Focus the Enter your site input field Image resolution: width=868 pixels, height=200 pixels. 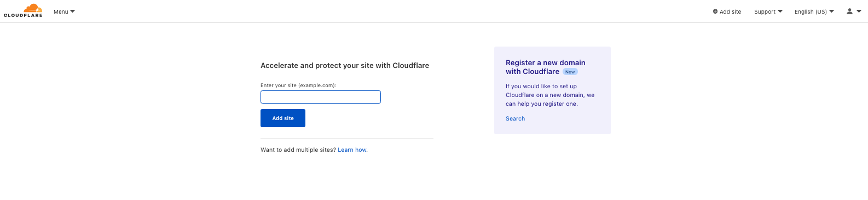(321, 97)
